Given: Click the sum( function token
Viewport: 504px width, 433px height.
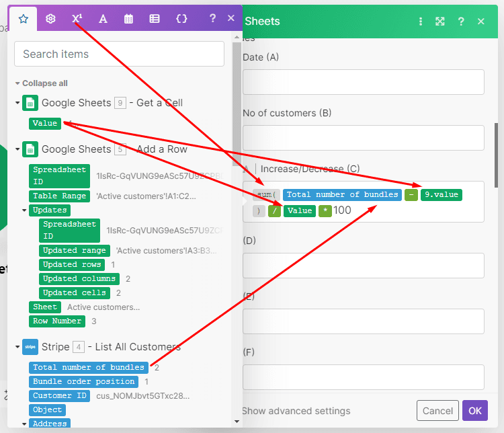Looking at the screenshot, I should click(266, 195).
